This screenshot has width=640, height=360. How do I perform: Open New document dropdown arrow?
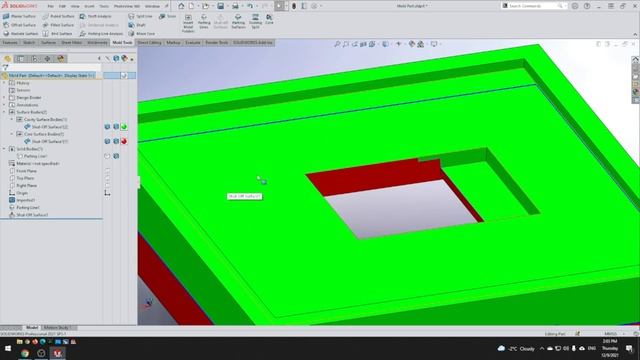coord(197,6)
